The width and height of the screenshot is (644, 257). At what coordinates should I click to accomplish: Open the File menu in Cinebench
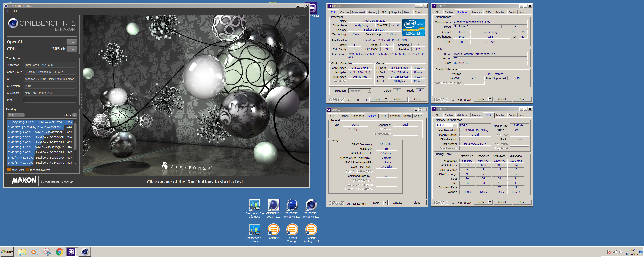(x=7, y=11)
